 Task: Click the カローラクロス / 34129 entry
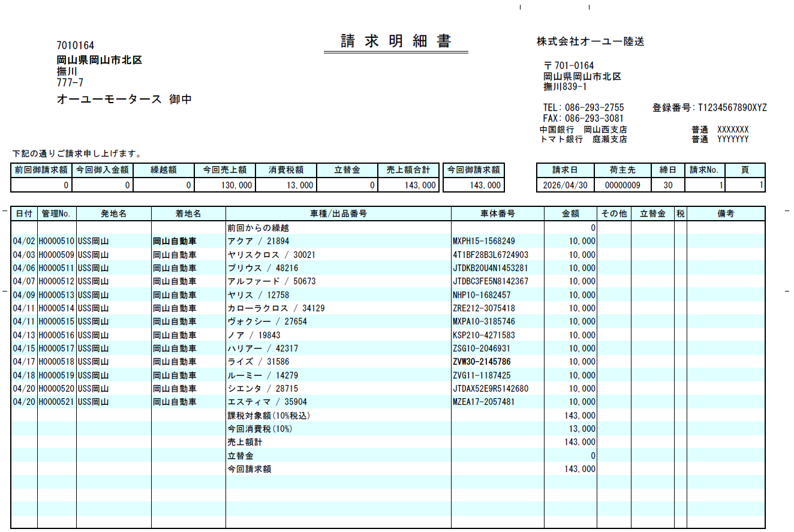(276, 308)
